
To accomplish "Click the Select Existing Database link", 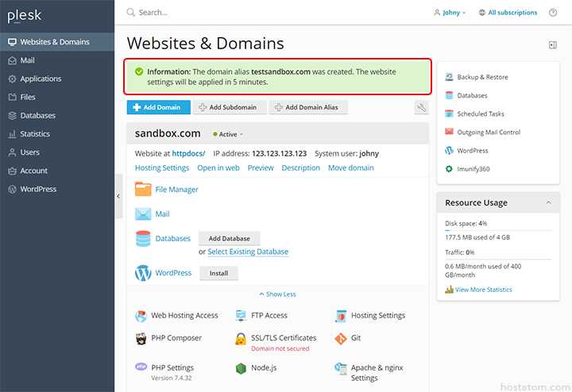I will point(247,252).
